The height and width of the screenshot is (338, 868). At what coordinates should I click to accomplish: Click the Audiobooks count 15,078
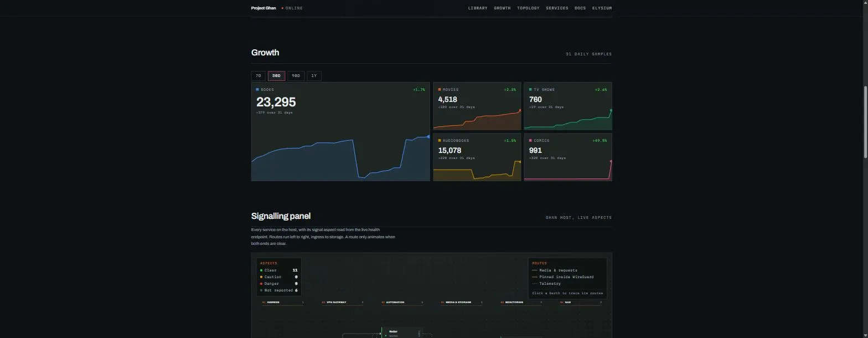[449, 151]
